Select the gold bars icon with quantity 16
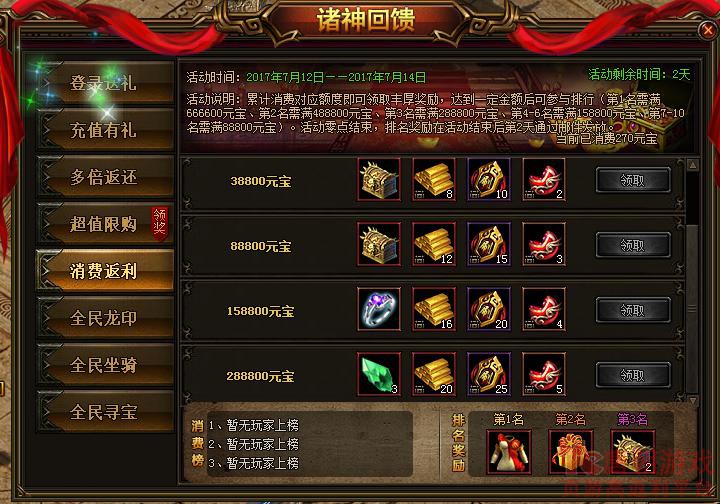The image size is (720, 504). (x=434, y=309)
